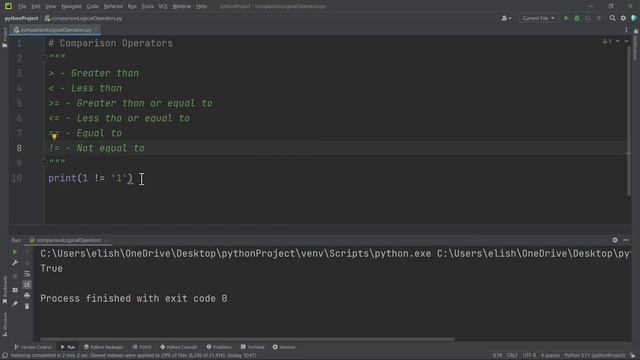Image resolution: width=640 pixels, height=360 pixels.
Task: Open the Problems tool window
Action: pyautogui.click(x=219, y=347)
